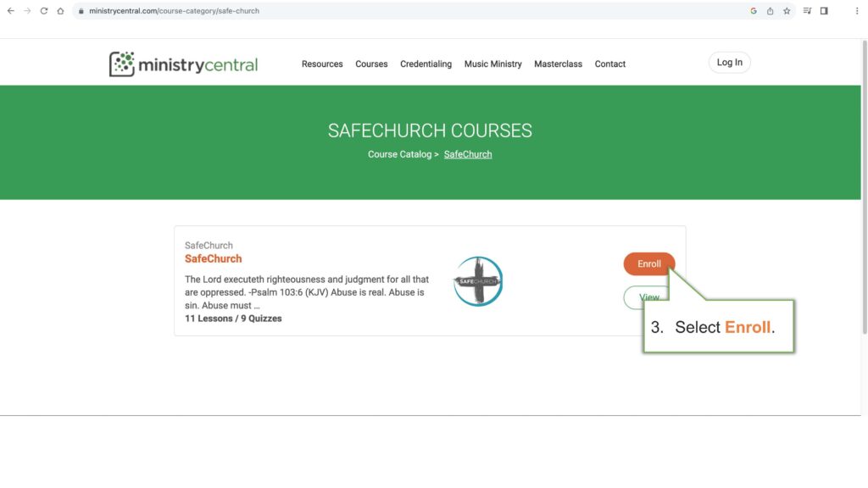Toggle the browser side panel icon
The width and height of the screenshot is (868, 488).
(x=824, y=10)
